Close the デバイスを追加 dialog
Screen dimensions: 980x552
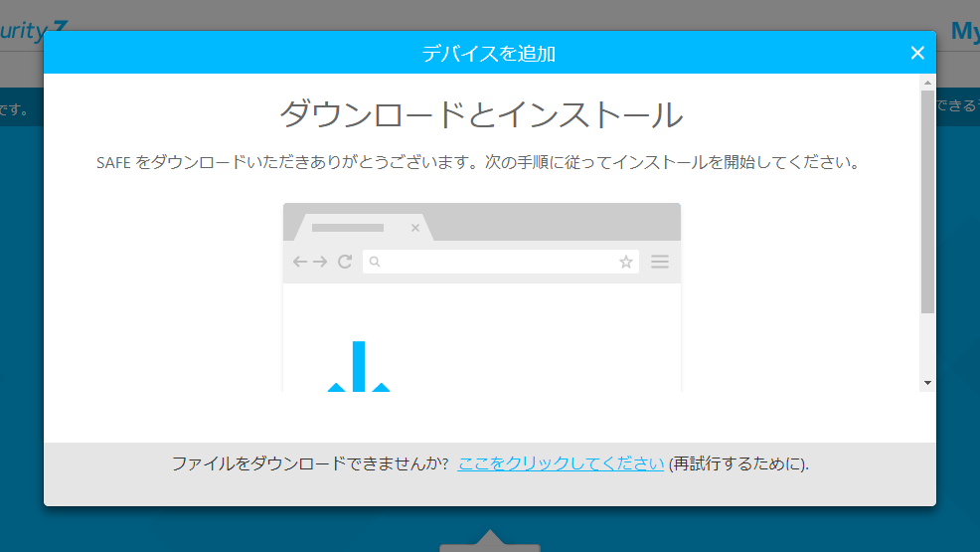(x=916, y=53)
